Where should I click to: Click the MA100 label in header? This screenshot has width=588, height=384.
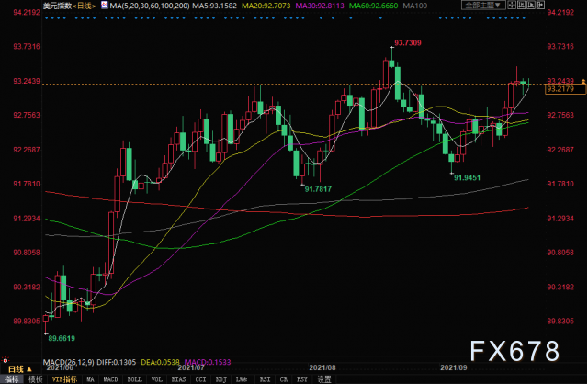click(x=415, y=6)
